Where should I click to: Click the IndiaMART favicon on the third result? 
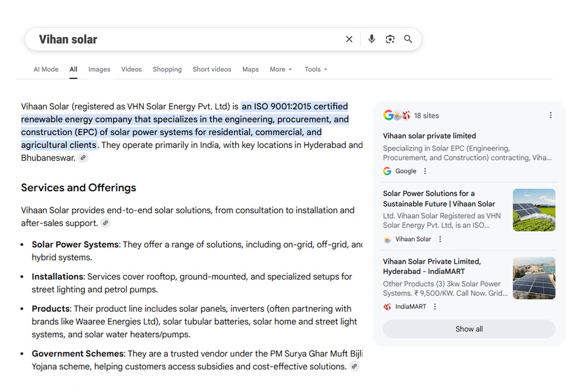tap(387, 306)
